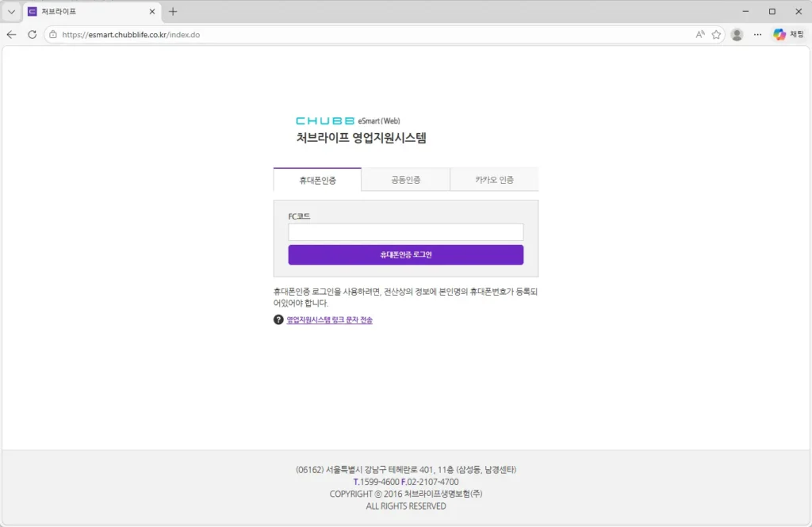Close the 처브라이프 browser tab
This screenshot has height=527, width=812.
click(x=152, y=12)
